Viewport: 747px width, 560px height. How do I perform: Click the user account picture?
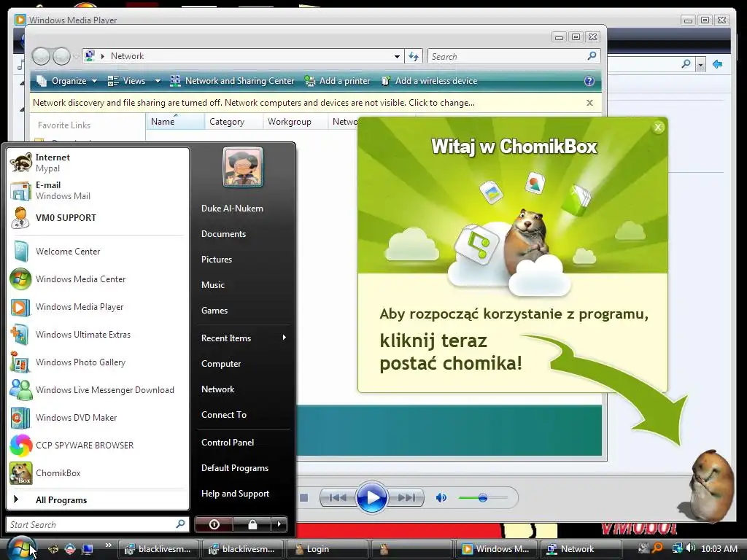[x=243, y=167]
